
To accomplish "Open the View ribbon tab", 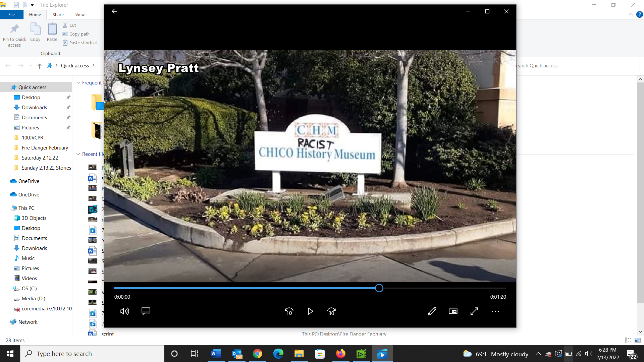I will [80, 14].
